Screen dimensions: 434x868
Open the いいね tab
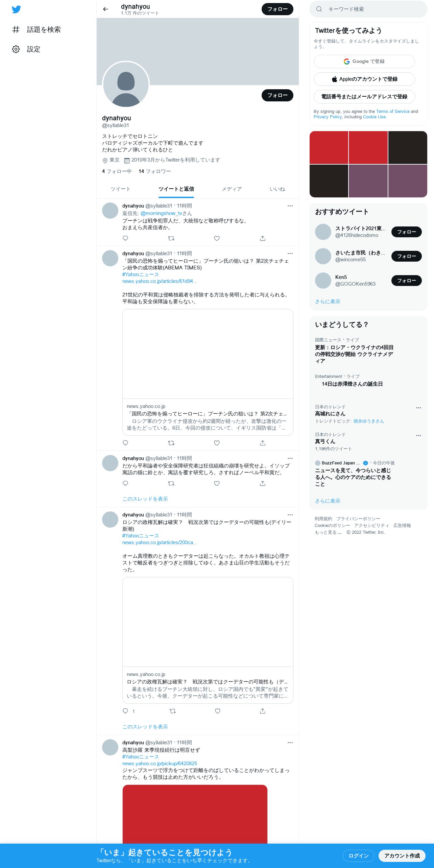pos(277,189)
